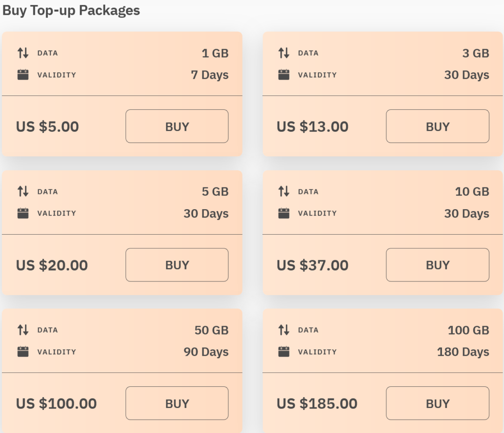The image size is (504, 433).
Task: Click the data arrows icon in 50 GB package
Action: pos(23,330)
